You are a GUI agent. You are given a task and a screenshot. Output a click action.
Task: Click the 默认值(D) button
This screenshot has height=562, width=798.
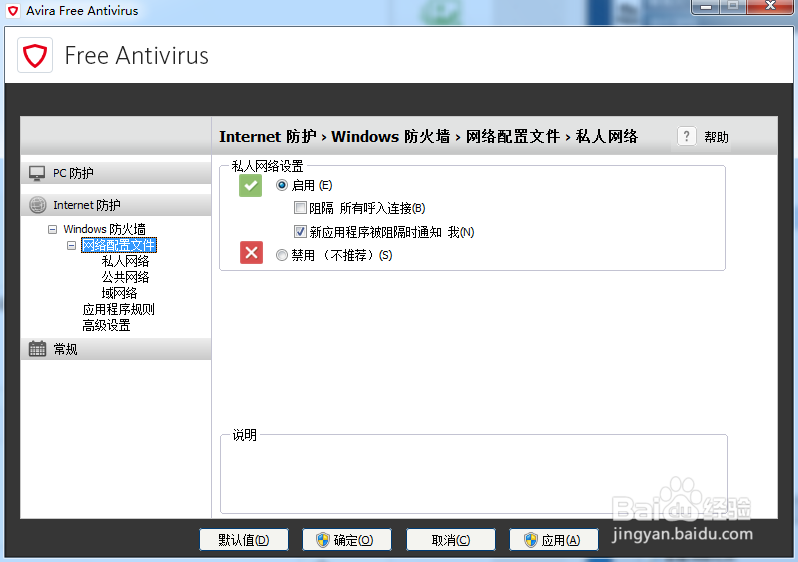(x=244, y=540)
